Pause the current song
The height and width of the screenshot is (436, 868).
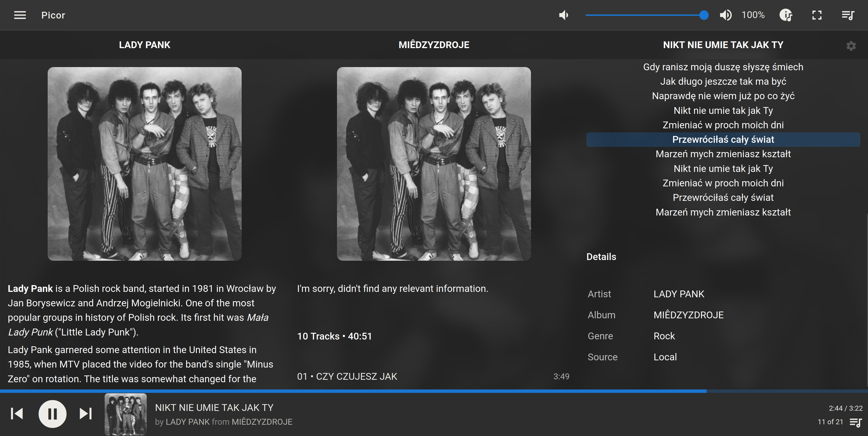[x=52, y=414]
